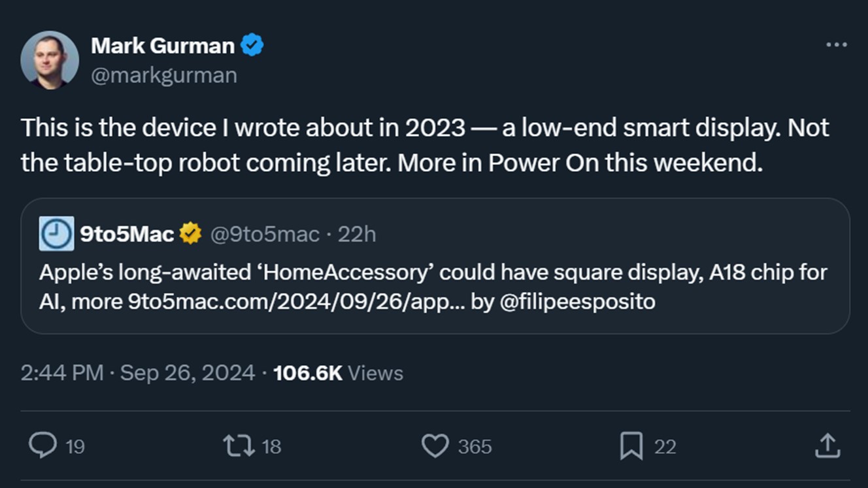This screenshot has width=868, height=488.
Task: Open the Mark Gurman display name
Action: (x=162, y=46)
